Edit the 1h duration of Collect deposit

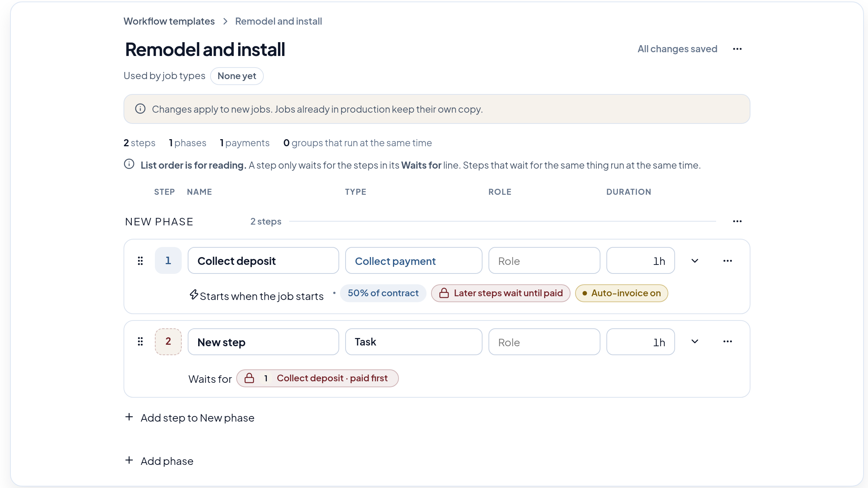pos(640,261)
